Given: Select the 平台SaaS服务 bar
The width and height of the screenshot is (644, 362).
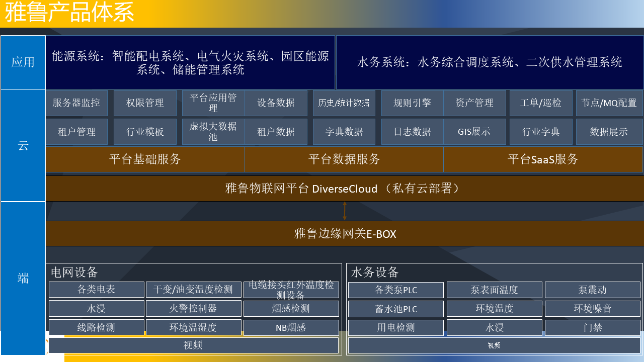Looking at the screenshot, I should (543, 159).
